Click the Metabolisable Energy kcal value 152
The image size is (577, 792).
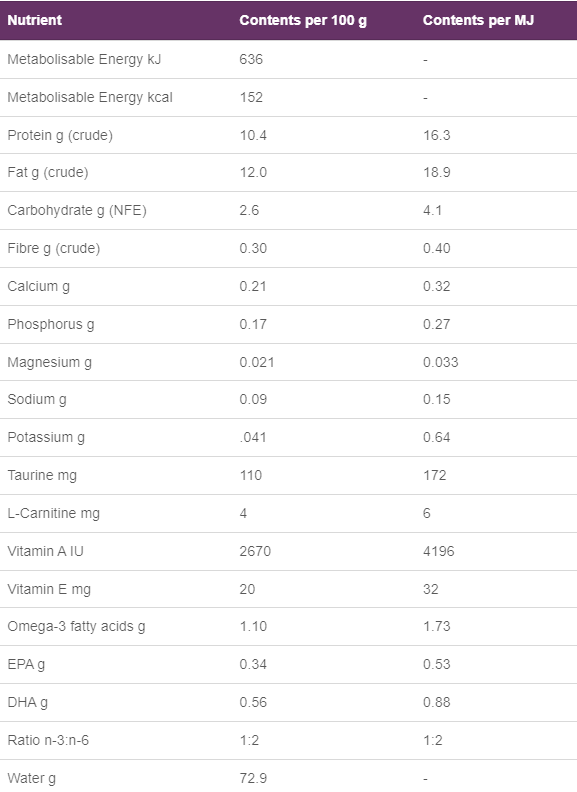click(x=251, y=97)
